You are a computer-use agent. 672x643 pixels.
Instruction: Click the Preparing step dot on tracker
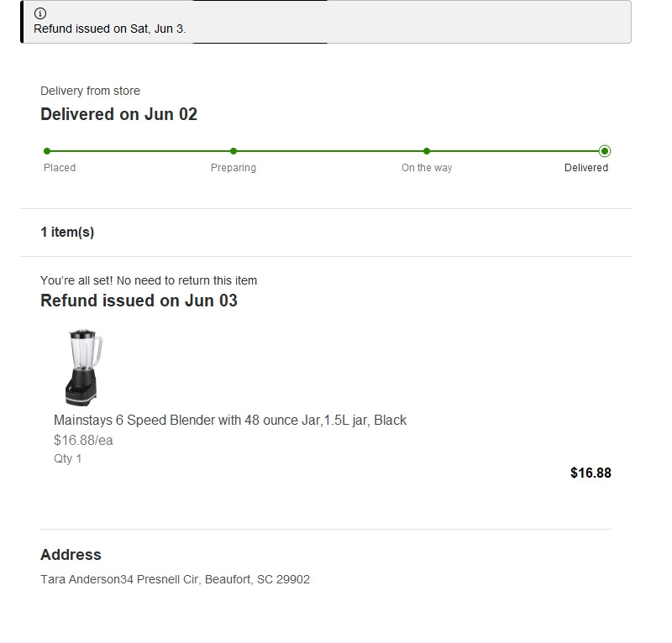(x=234, y=151)
